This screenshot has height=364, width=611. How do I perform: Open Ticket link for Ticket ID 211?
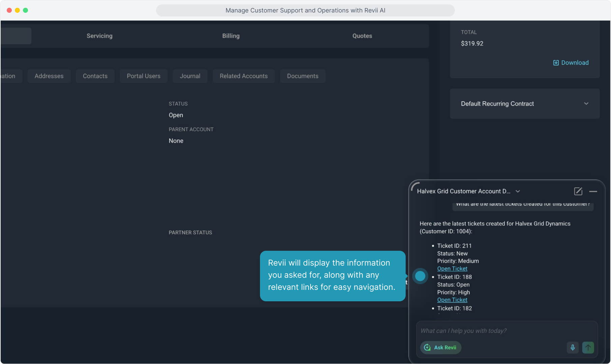[x=452, y=269]
